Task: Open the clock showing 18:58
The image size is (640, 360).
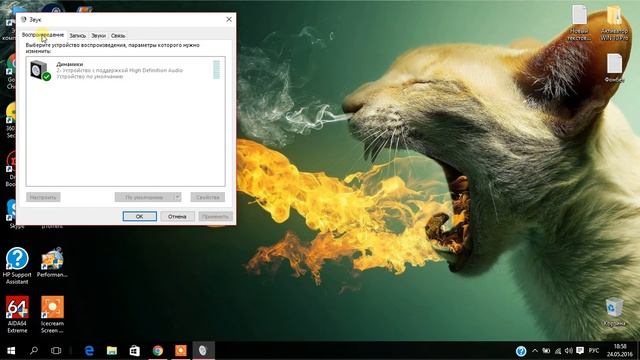Action: (620, 351)
